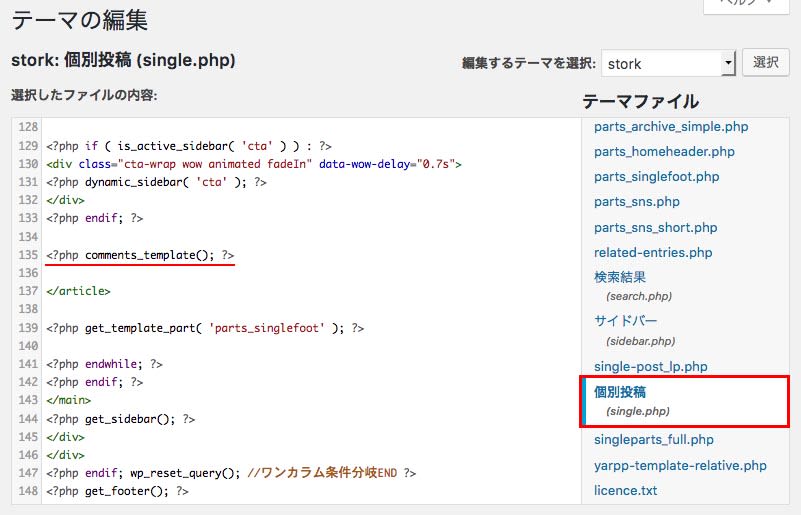Screen dimensions: 801x515
Task: Open parts_singlefoot.php theme file
Action: click(656, 177)
